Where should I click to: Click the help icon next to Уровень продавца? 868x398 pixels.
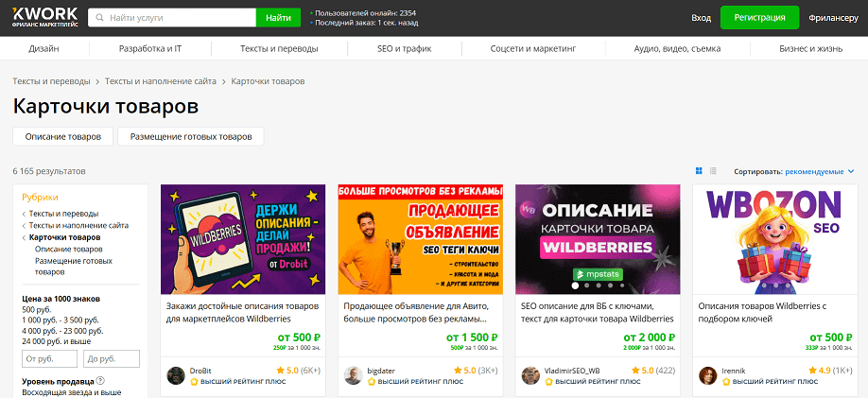coord(100,381)
